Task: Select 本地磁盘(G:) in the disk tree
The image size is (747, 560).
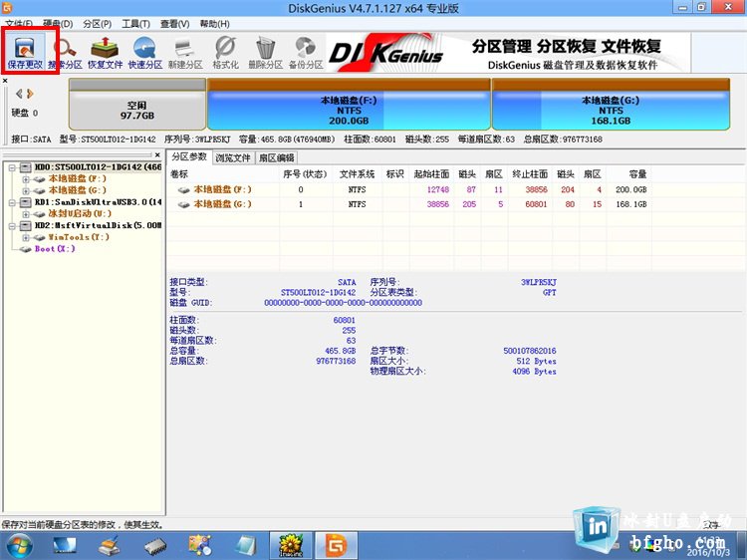Action: (77, 190)
